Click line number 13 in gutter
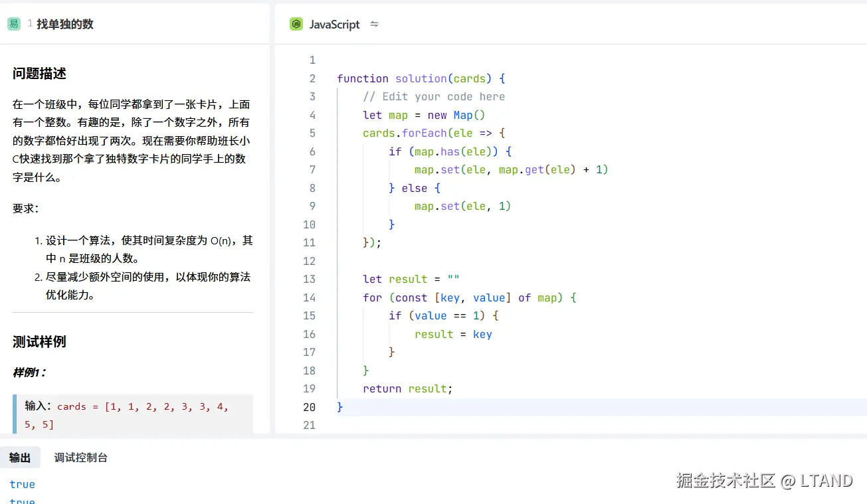This screenshot has height=504, width=867. tap(309, 280)
